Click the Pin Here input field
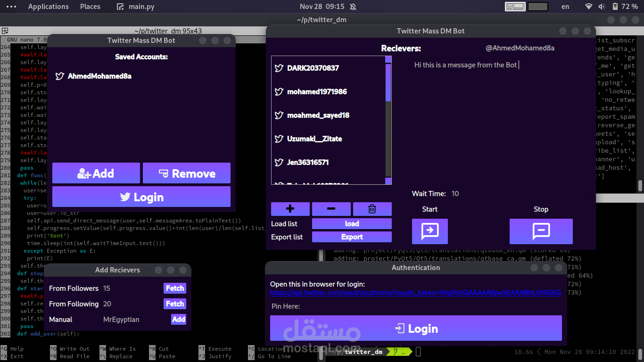 (x=416, y=306)
